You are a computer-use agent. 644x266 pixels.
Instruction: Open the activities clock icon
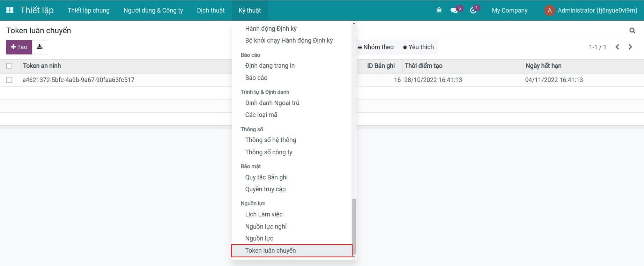[473, 10]
